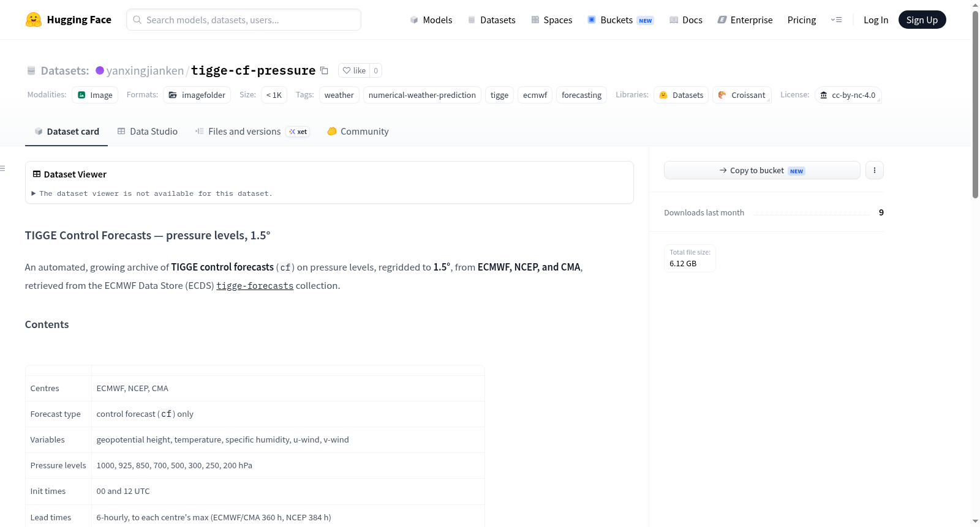This screenshot has width=980, height=527.
Task: Open the Files and versions tab
Action: (252, 132)
